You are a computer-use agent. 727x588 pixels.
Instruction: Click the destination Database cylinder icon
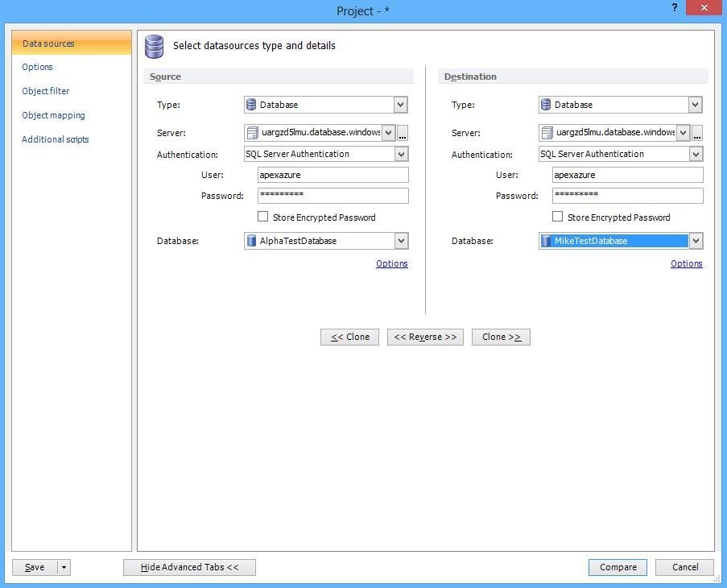tap(547, 241)
